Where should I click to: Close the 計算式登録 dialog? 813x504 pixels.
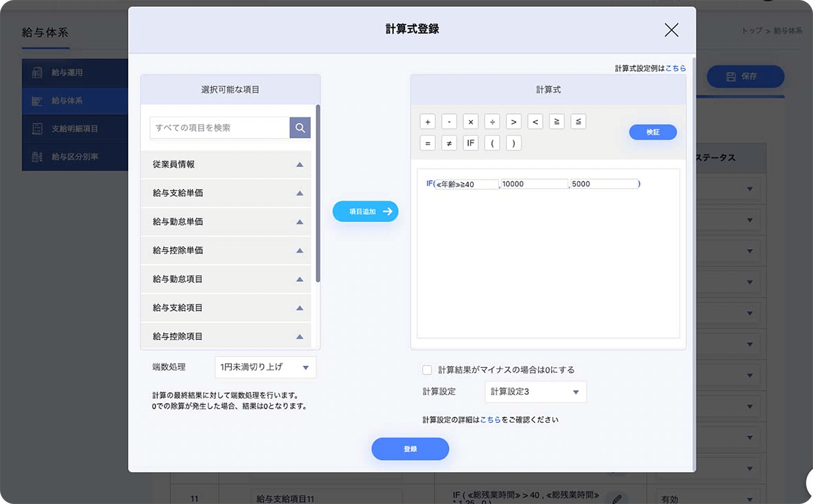pyautogui.click(x=671, y=30)
